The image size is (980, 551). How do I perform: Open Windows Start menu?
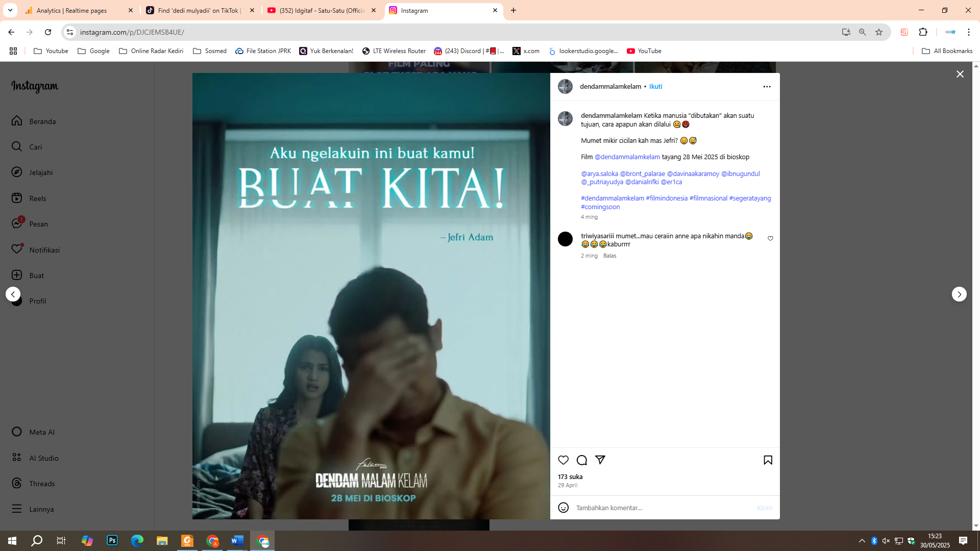pos(12,541)
